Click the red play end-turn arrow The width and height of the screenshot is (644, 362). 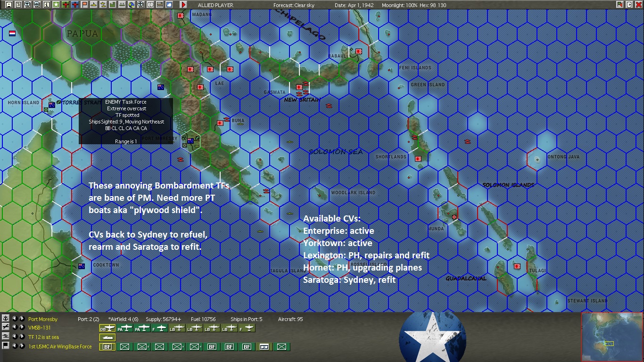[x=183, y=5]
